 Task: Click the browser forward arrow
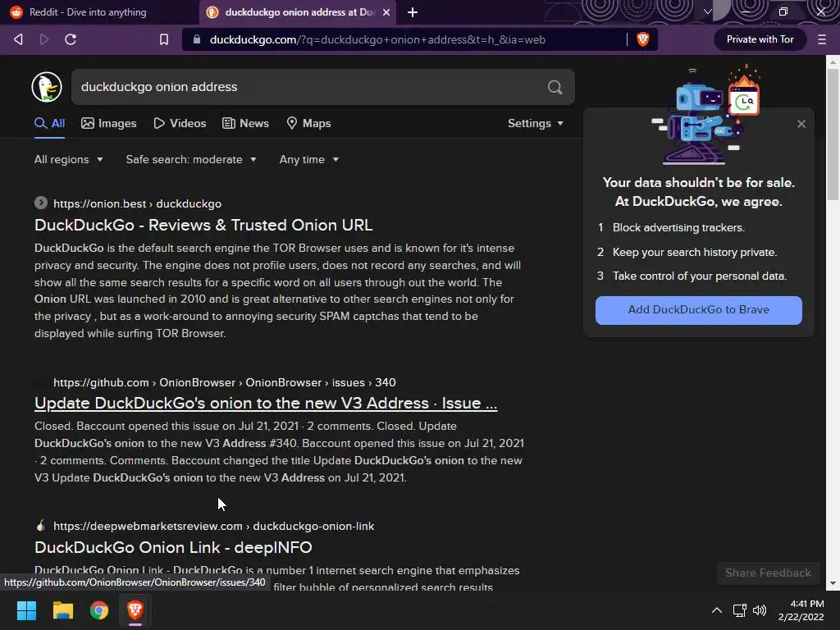(x=44, y=39)
